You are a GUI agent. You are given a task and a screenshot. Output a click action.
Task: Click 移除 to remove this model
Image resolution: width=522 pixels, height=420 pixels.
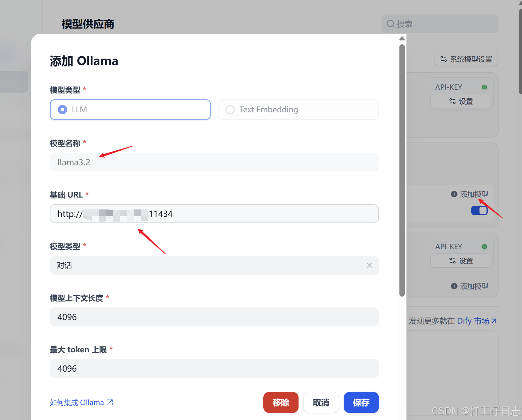[x=281, y=402]
